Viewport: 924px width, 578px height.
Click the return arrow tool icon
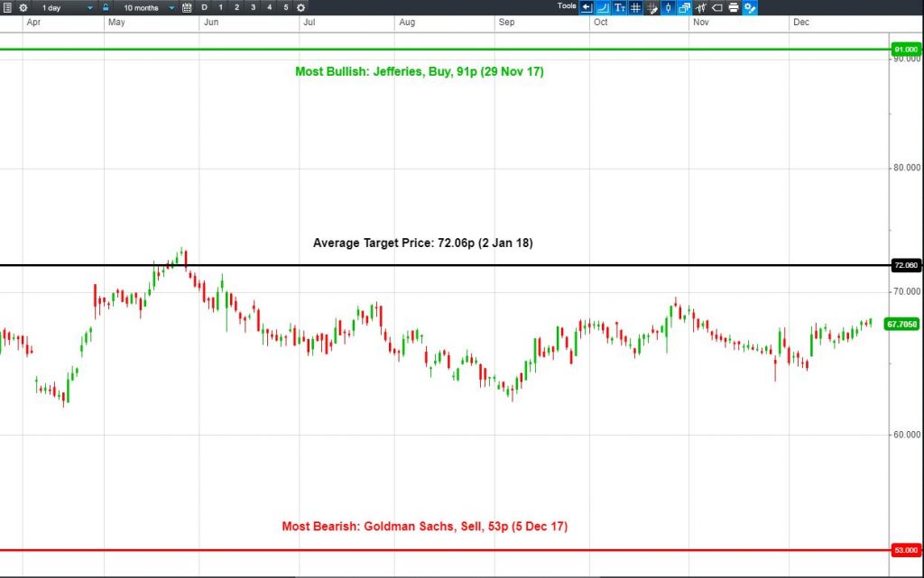(x=587, y=7)
